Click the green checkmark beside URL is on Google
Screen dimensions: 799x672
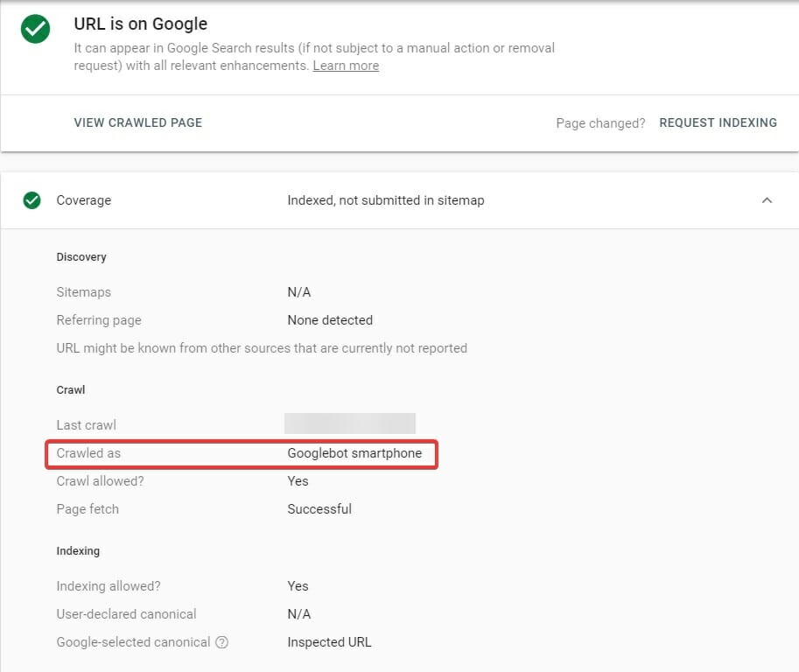[36, 28]
